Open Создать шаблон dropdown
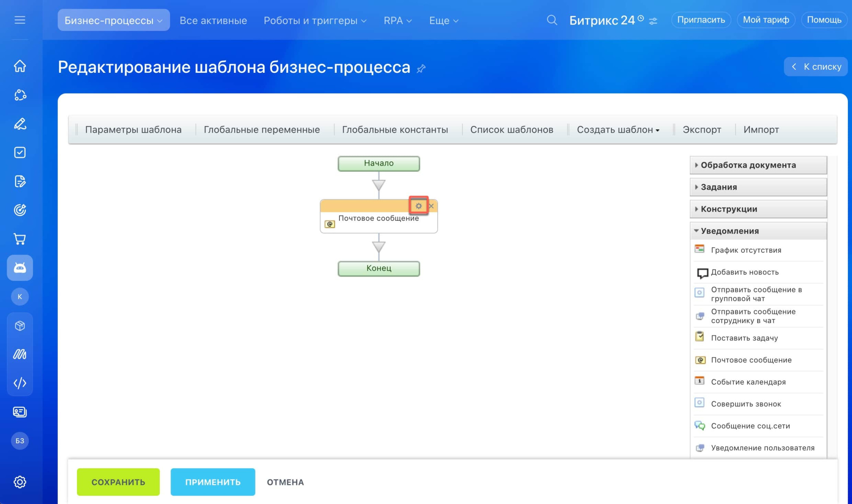 (618, 130)
